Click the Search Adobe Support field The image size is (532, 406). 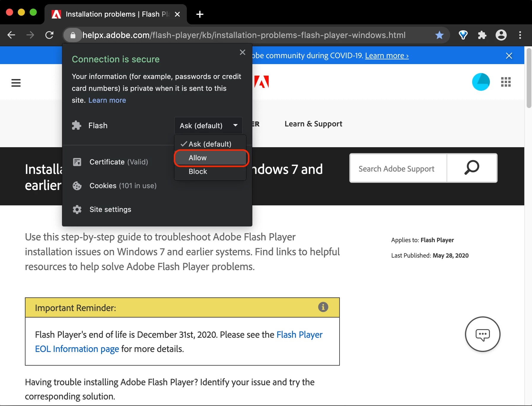pos(398,168)
